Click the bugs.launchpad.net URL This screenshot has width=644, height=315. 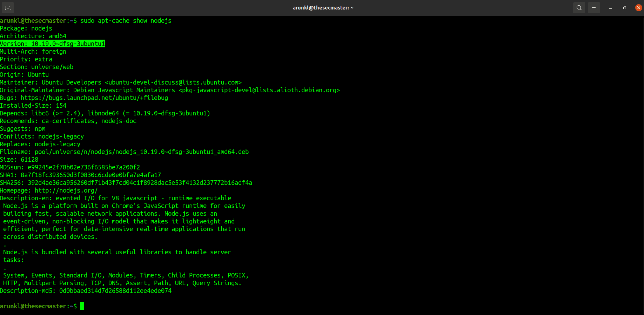coord(94,98)
